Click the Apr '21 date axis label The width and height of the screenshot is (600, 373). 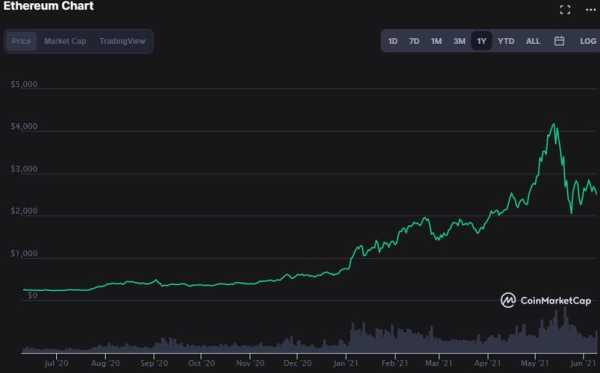click(x=488, y=363)
